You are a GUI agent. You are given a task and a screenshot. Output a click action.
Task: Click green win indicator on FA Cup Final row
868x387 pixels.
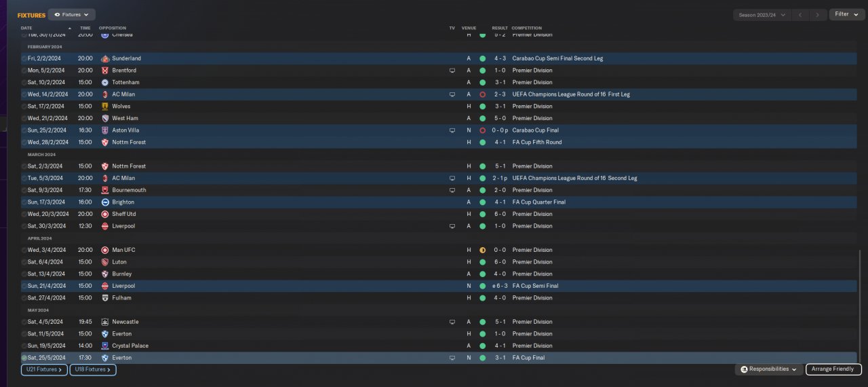click(x=482, y=358)
